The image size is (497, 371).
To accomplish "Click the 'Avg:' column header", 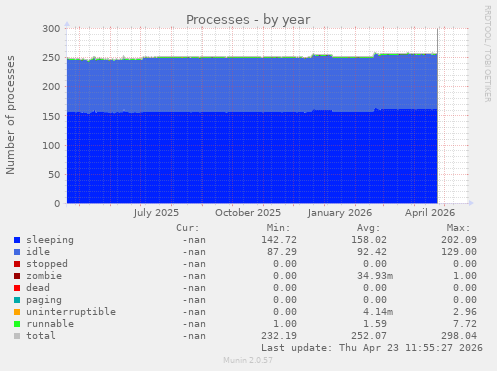I will (368, 228).
